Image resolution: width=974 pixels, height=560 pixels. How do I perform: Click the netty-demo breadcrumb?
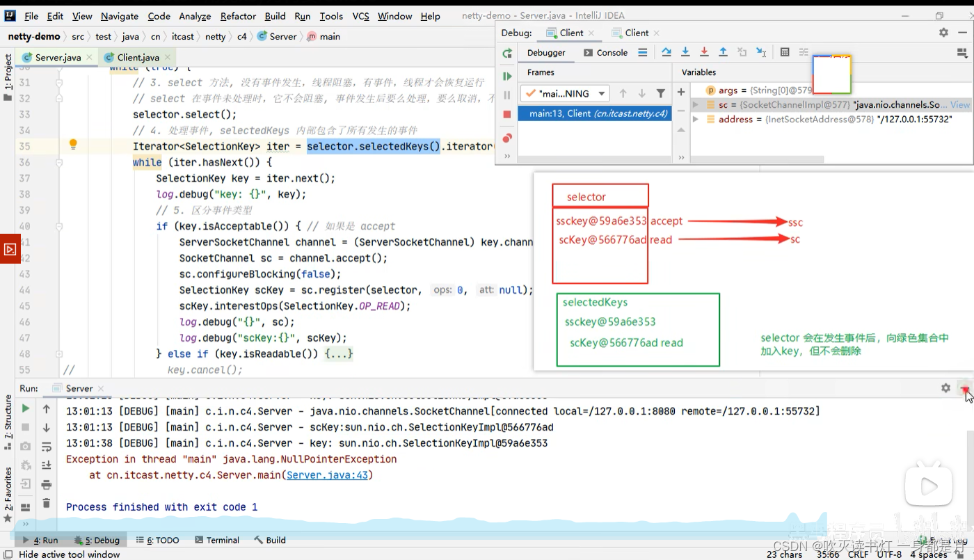click(33, 36)
